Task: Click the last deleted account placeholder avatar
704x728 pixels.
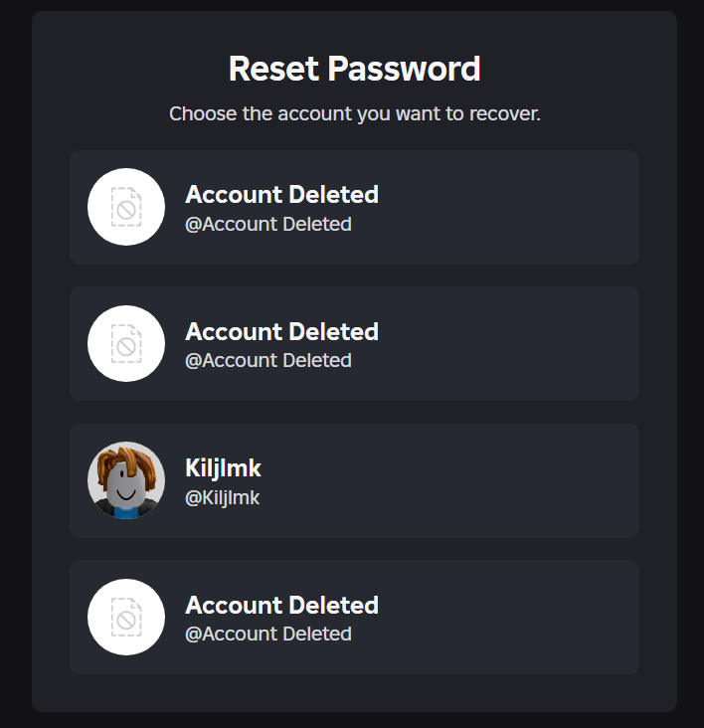Action: coord(126,617)
